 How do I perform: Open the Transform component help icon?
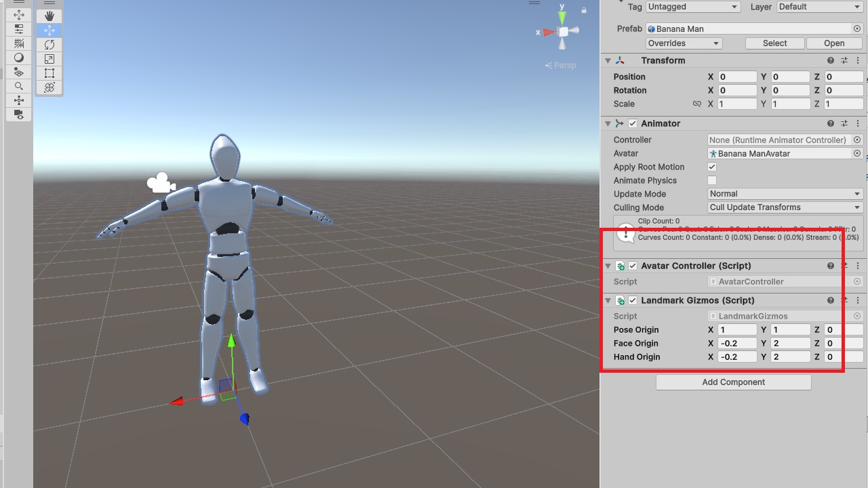pyautogui.click(x=831, y=60)
